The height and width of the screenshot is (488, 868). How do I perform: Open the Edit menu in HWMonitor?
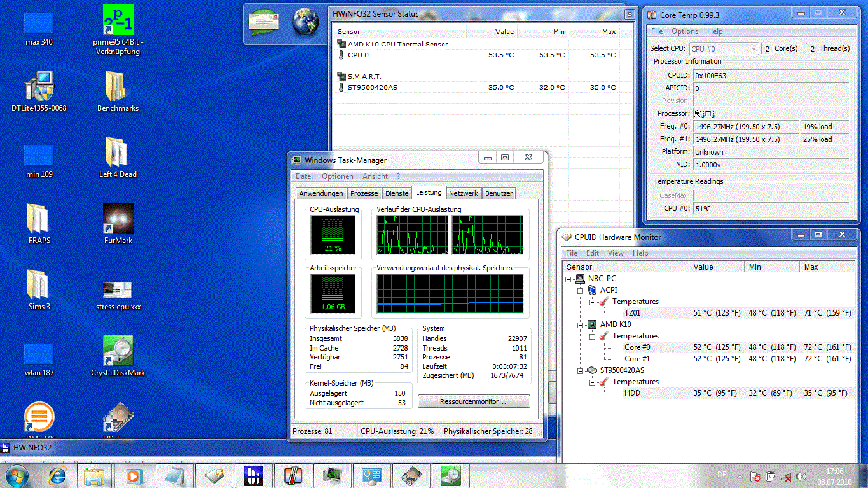592,253
